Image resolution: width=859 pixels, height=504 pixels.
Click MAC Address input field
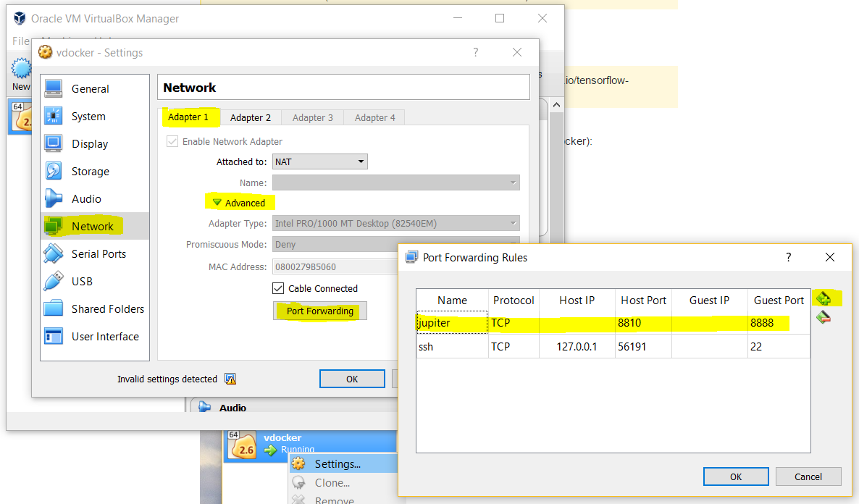pyautogui.click(x=334, y=266)
